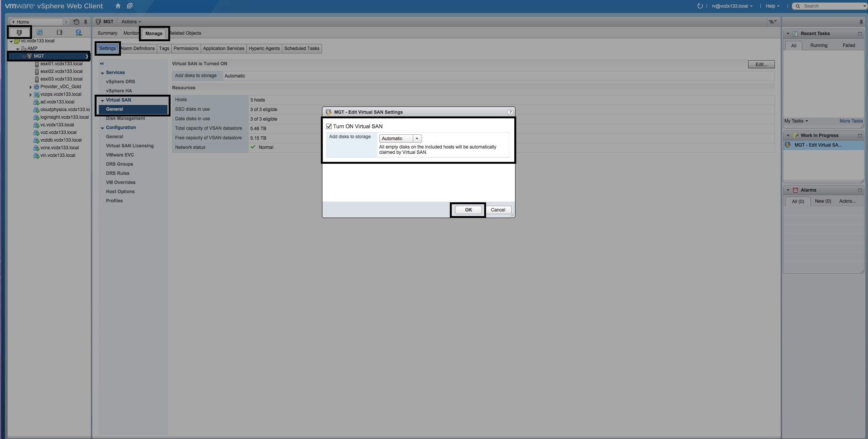
Task: Uncheck Turn ON Virtual SAN checkbox
Action: coord(329,126)
